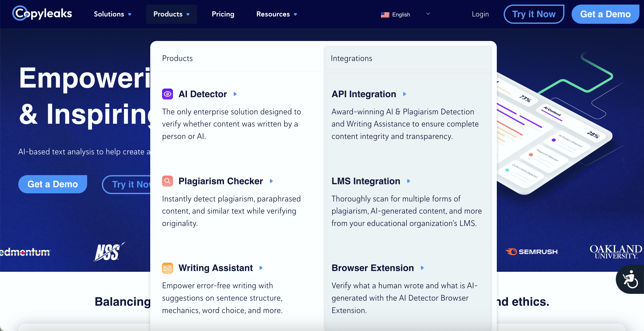The image size is (644, 331).
Task: Expand the Solutions dropdown menu
Action: (x=112, y=14)
